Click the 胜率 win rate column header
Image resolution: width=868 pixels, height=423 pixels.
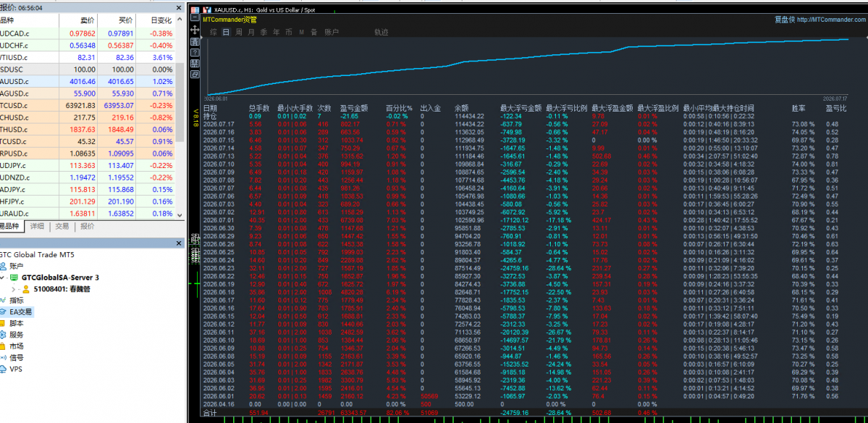(799, 109)
